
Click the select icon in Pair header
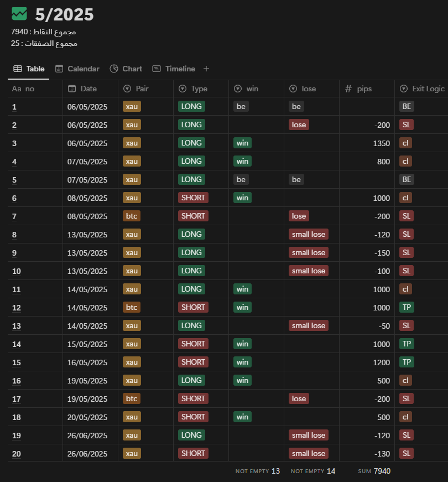pos(127,89)
